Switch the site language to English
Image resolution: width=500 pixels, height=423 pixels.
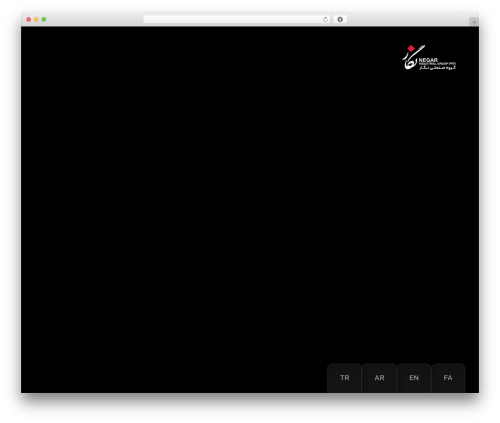pos(414,378)
